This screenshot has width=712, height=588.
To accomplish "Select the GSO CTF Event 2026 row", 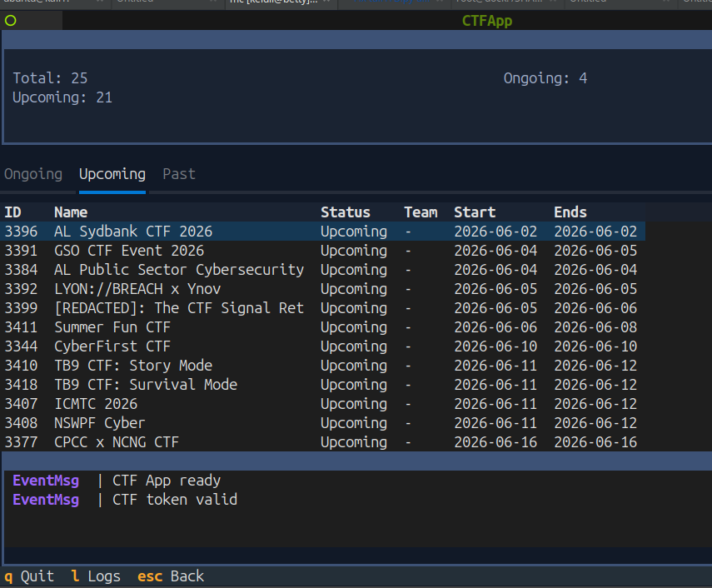I will tap(323, 250).
